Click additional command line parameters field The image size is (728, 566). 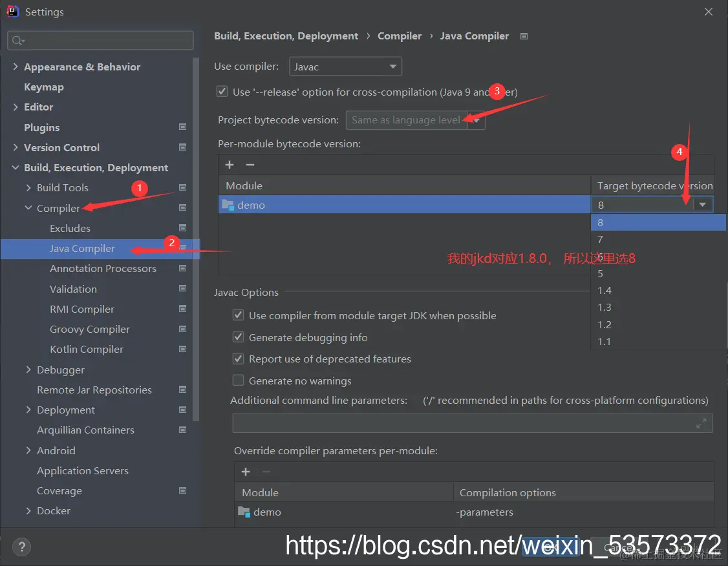click(472, 423)
